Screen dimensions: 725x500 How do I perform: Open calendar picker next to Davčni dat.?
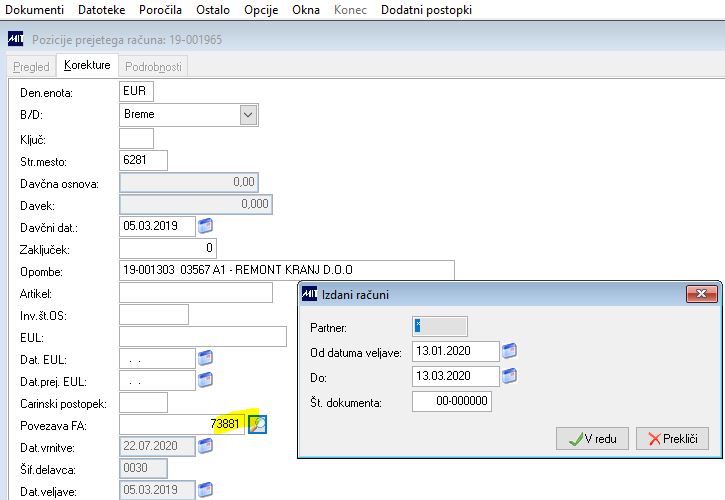(x=205, y=226)
